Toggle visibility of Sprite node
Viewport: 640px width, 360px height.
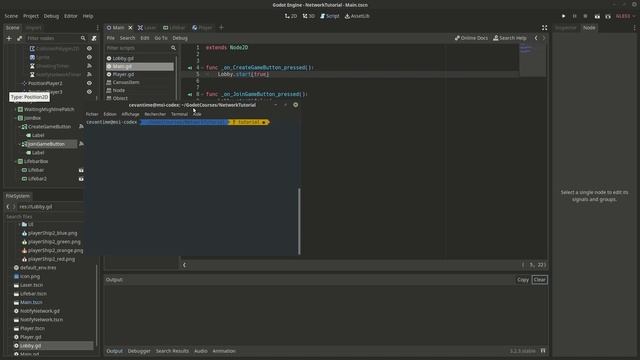(x=89, y=57)
